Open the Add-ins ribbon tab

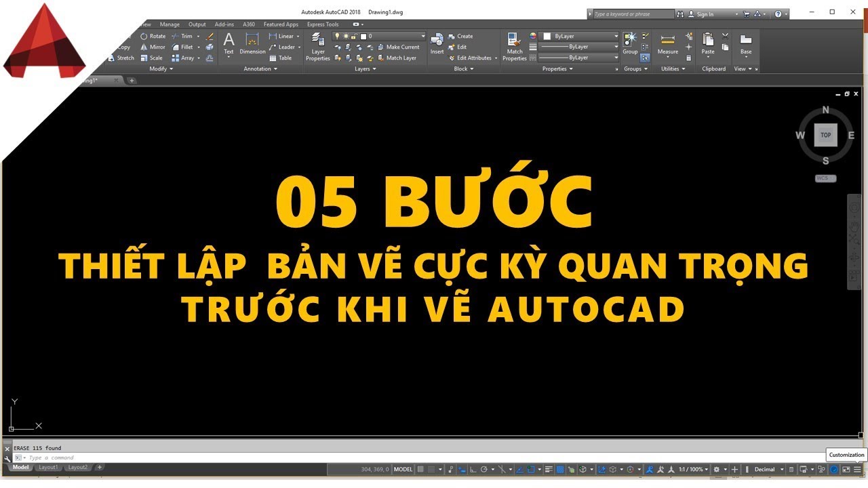point(224,24)
